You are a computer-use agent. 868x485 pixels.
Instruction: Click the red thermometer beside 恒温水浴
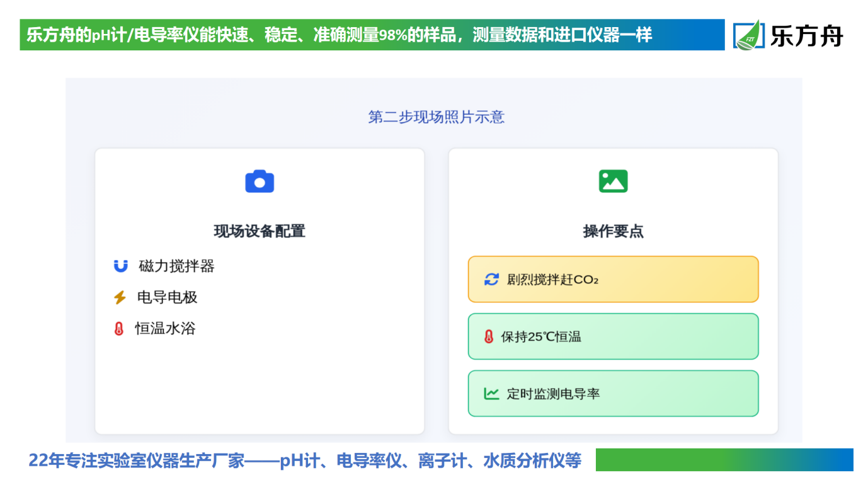point(118,328)
